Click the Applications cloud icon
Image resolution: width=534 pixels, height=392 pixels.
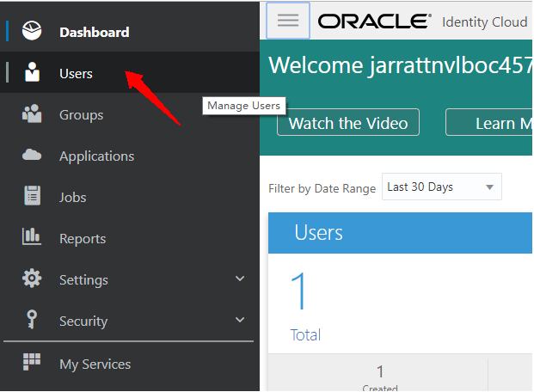click(x=32, y=156)
